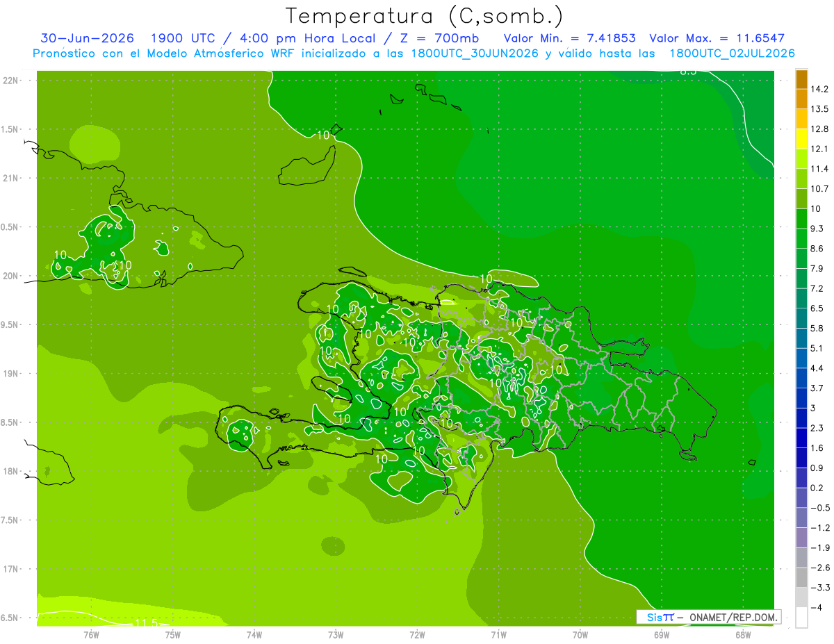834x644 pixels.
Task: Click the '12.8' colorbar value
Action: (x=819, y=129)
